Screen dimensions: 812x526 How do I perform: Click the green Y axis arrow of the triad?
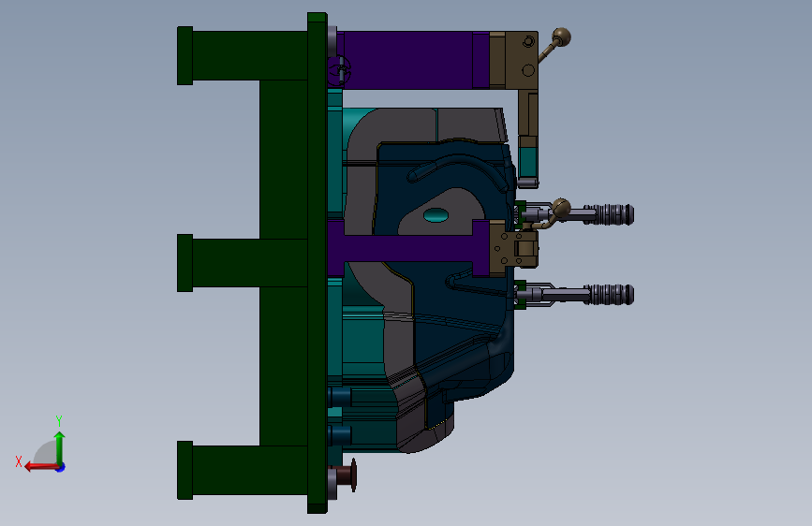(60, 446)
